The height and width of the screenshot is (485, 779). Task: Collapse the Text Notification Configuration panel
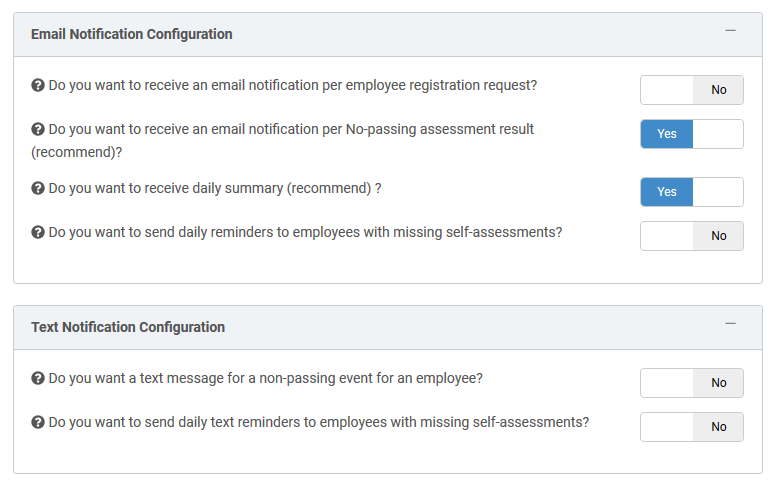coord(730,324)
